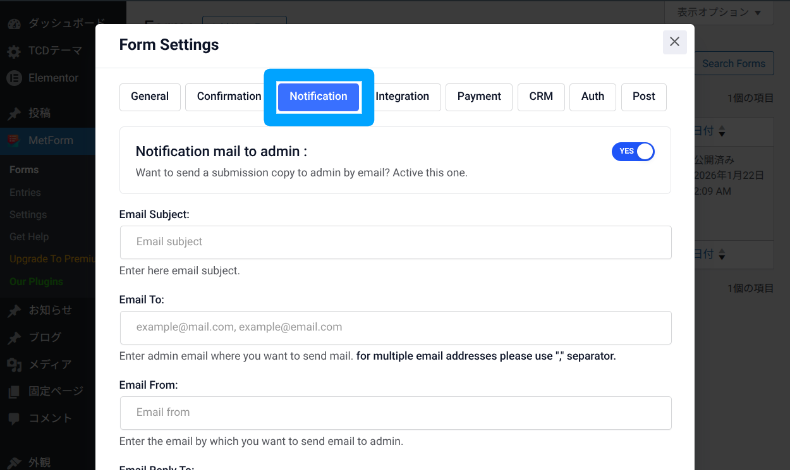Click the 固定ページ pages icon in sidebar
This screenshot has height=470, width=790.
(x=14, y=392)
